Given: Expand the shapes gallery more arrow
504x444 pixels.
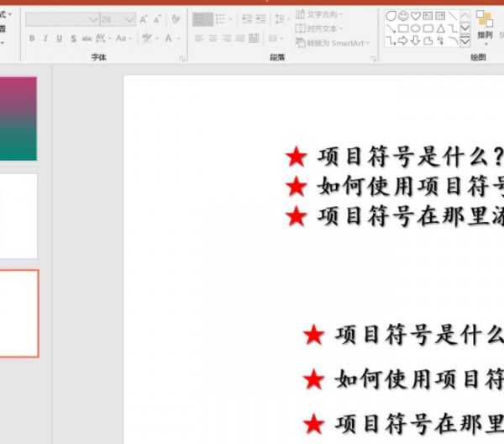Looking at the screenshot, I should click(x=465, y=40).
